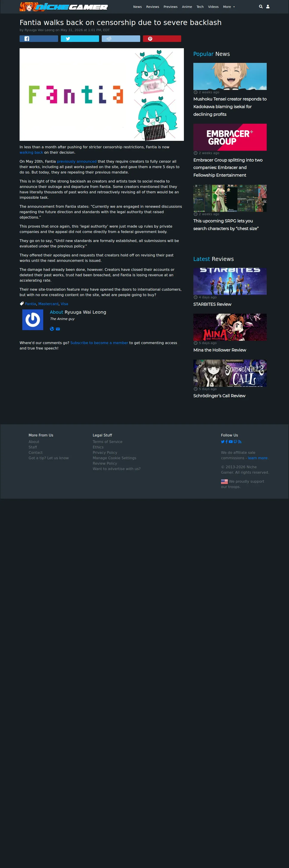
Task: Open the footer YouTube icon
Action: 231,442
